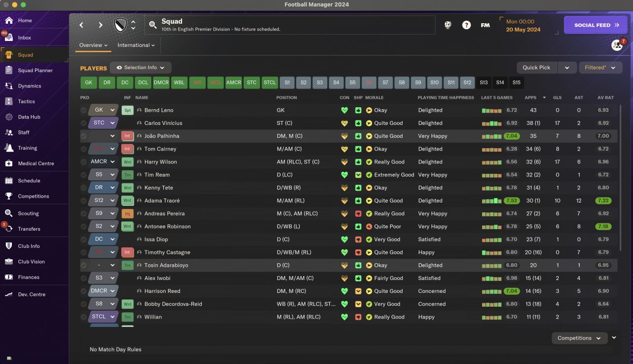Click Adama Traoré's last 5 games bars
The height and width of the screenshot is (364, 633).
coord(492,201)
